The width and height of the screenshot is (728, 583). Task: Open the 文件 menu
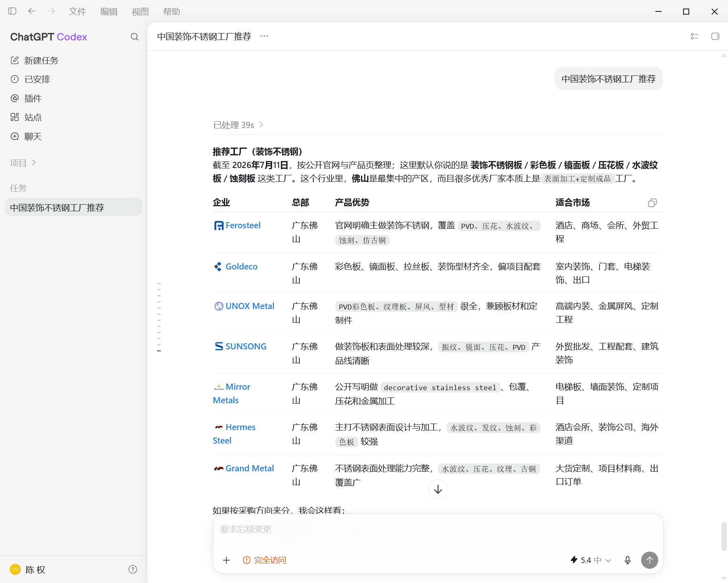point(77,11)
